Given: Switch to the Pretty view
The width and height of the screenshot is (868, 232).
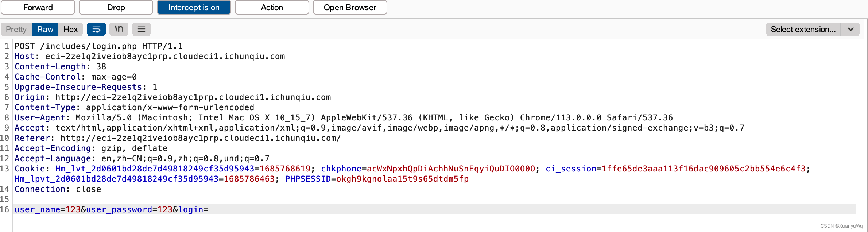Looking at the screenshot, I should pyautogui.click(x=16, y=29).
